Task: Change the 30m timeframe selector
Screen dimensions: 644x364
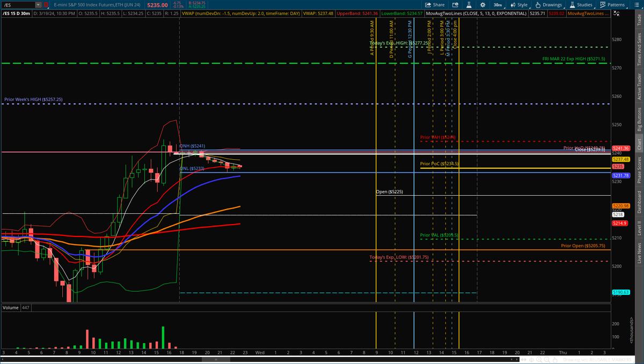Action: [x=499, y=4]
